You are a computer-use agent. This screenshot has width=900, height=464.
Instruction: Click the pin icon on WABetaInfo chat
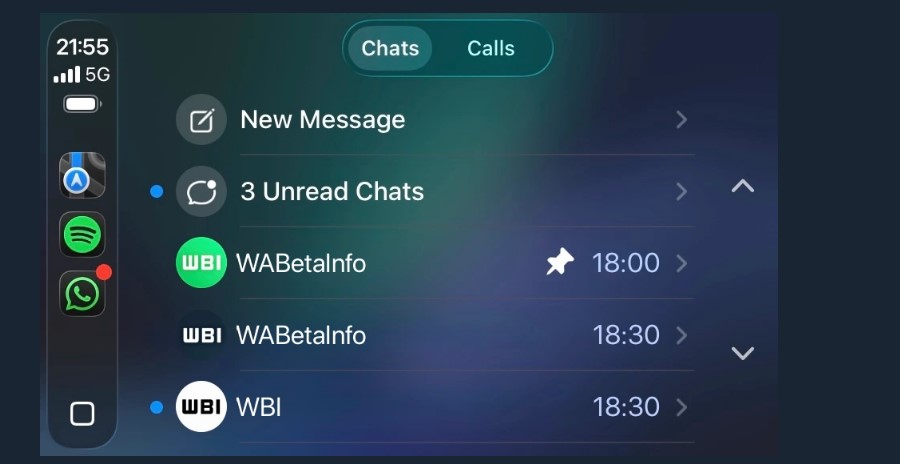coord(560,262)
